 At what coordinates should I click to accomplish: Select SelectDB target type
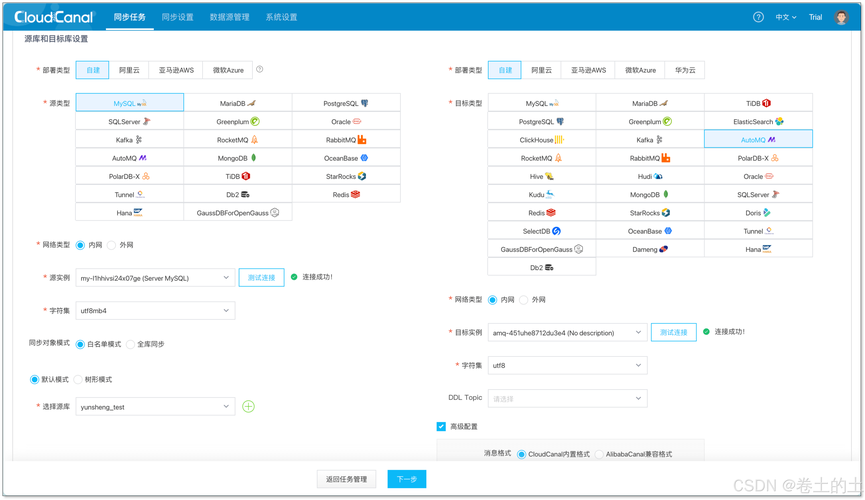pos(542,231)
